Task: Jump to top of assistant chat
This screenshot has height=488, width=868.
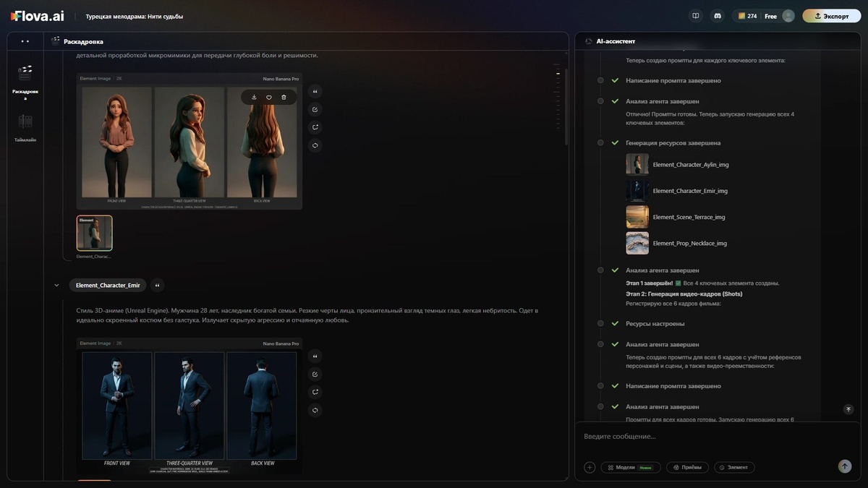Action: tap(849, 409)
